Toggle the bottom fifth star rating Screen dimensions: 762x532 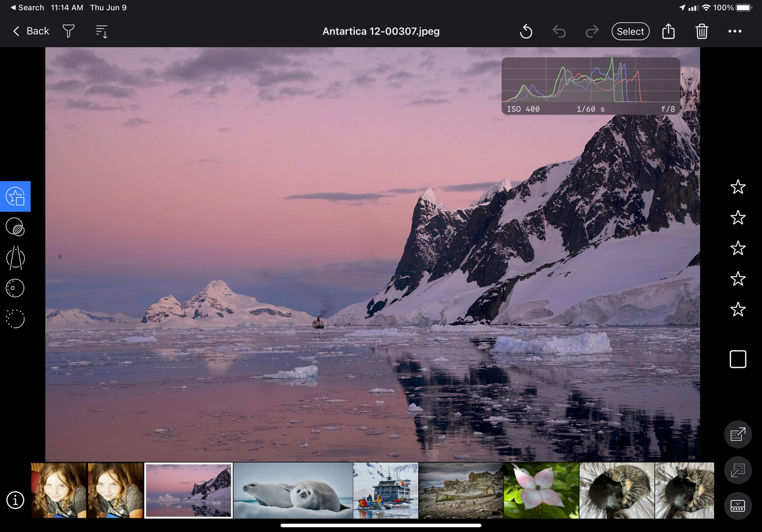738,310
